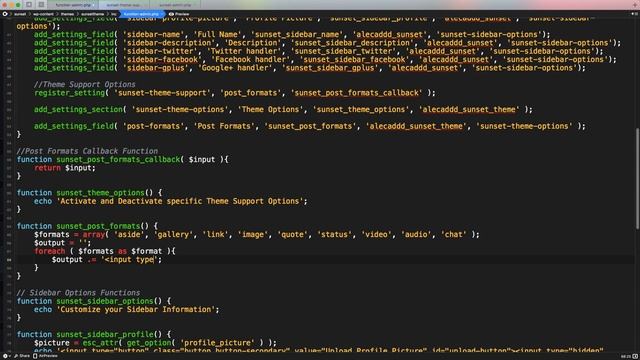Click the 'Full Name' string
Viewport: 640px width, 360px height.
click(218, 34)
